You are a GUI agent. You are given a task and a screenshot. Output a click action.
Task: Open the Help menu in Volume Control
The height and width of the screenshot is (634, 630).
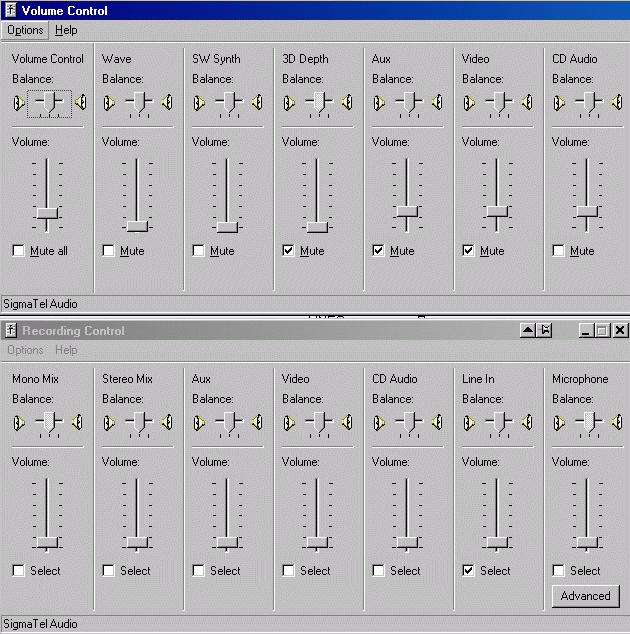click(66, 30)
